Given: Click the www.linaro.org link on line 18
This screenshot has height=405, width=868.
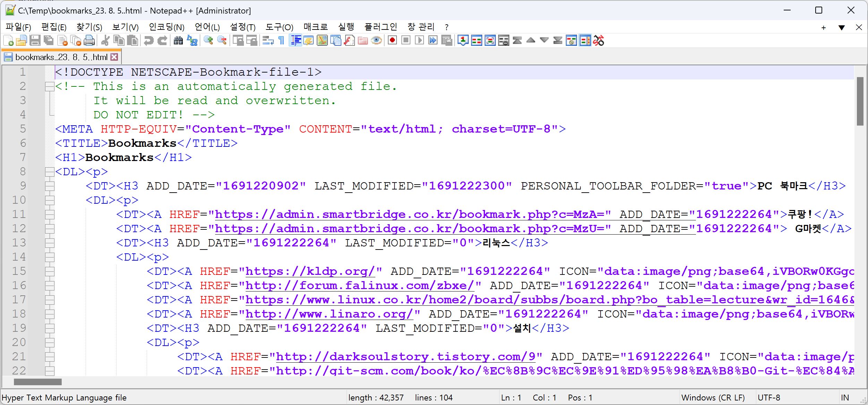Looking at the screenshot, I should [x=329, y=314].
